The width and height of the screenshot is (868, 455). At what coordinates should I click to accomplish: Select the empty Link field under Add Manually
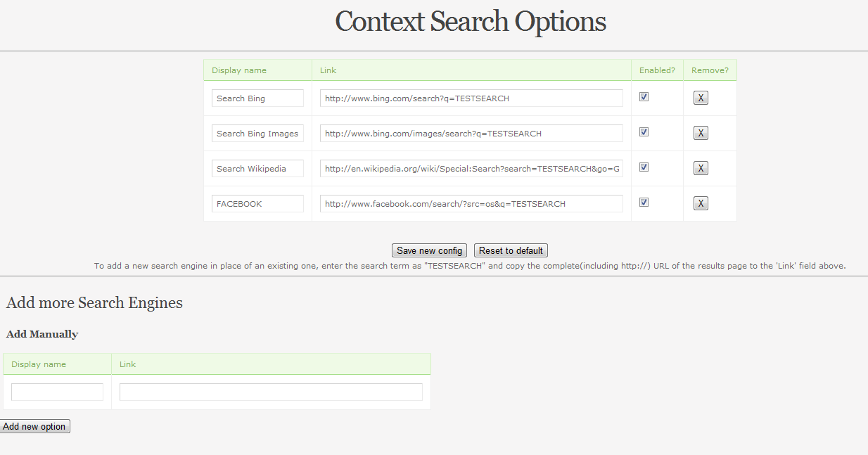[271, 392]
